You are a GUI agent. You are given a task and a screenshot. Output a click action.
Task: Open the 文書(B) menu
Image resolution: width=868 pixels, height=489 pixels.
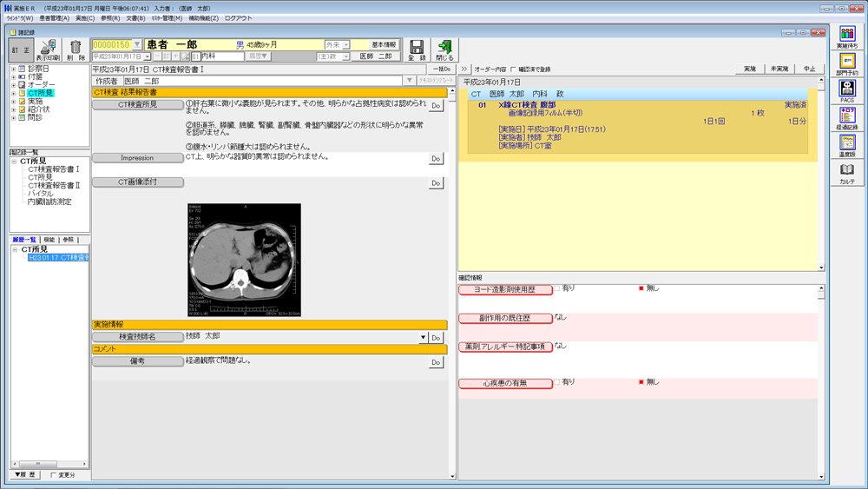[135, 18]
